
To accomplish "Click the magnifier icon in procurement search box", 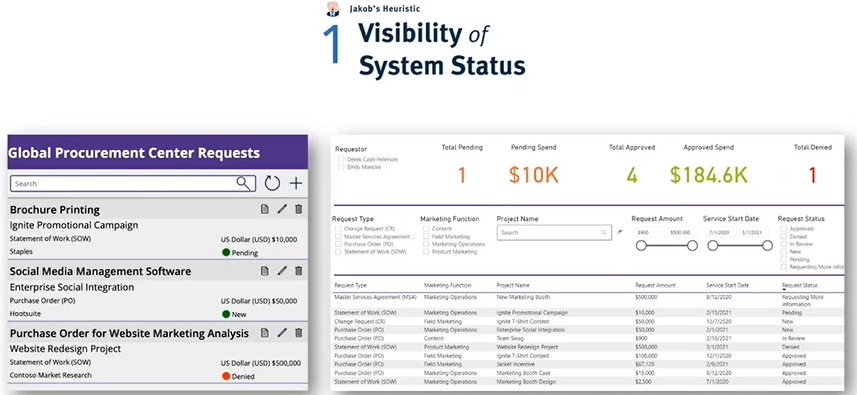I will [x=244, y=183].
